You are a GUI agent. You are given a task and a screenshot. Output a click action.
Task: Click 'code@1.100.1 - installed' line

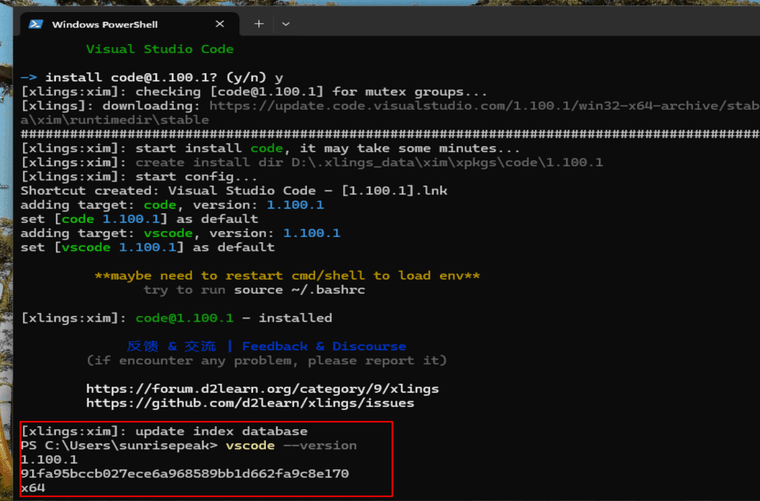(x=176, y=318)
